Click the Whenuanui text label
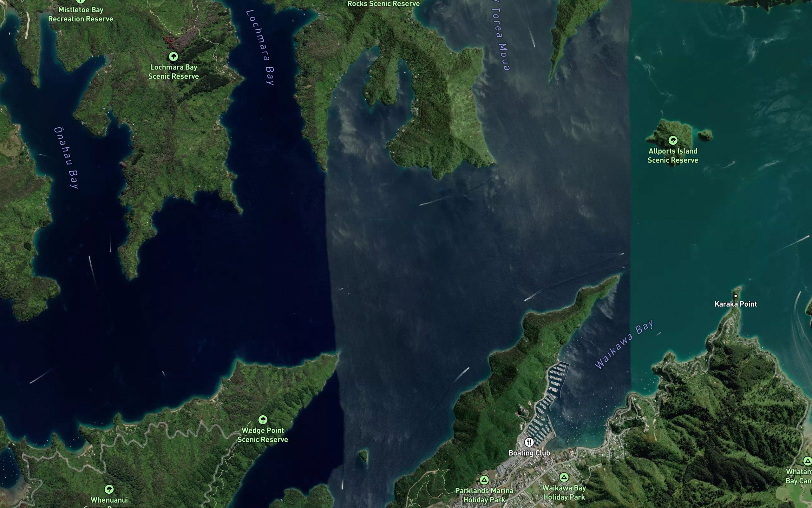 pyautogui.click(x=109, y=500)
